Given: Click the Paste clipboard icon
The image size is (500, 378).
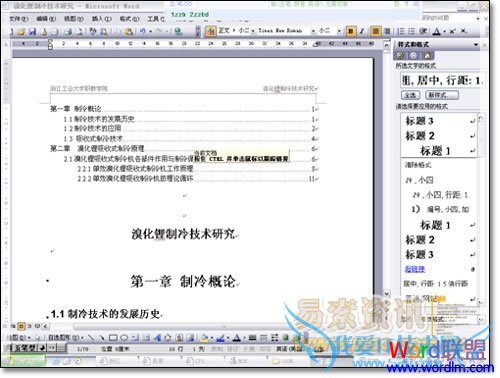Looking at the screenshot, I should pyautogui.click(x=129, y=32).
